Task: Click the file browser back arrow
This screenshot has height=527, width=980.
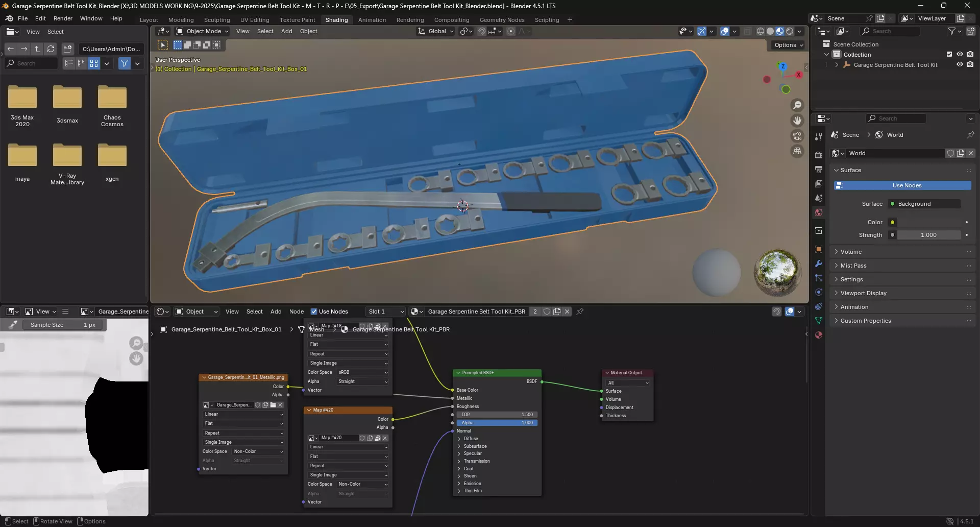Action: point(11,49)
